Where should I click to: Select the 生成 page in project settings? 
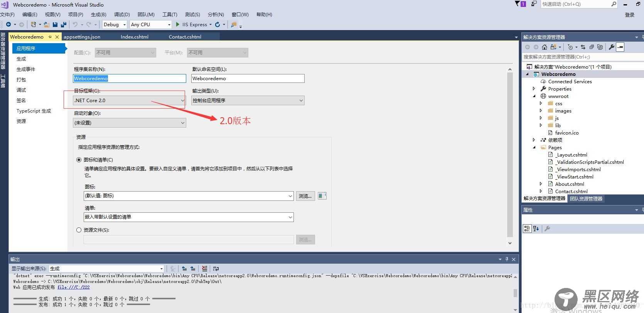pos(21,59)
